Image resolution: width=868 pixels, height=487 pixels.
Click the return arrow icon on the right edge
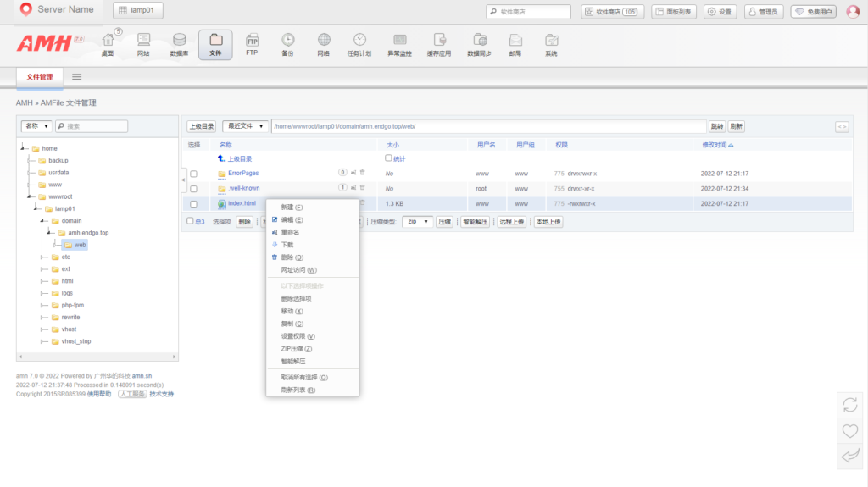click(849, 456)
